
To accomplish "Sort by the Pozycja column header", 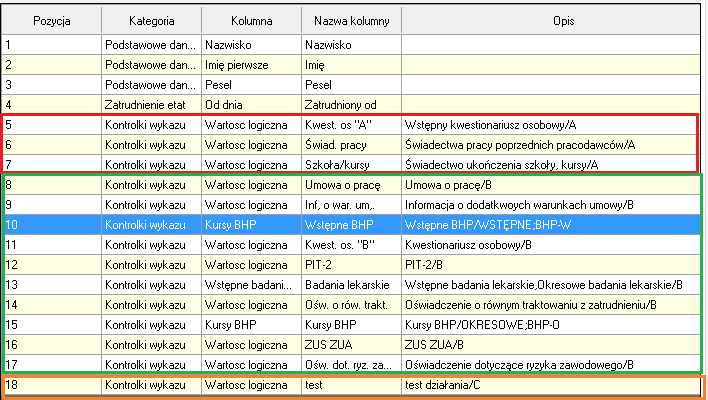I will tap(51, 21).
